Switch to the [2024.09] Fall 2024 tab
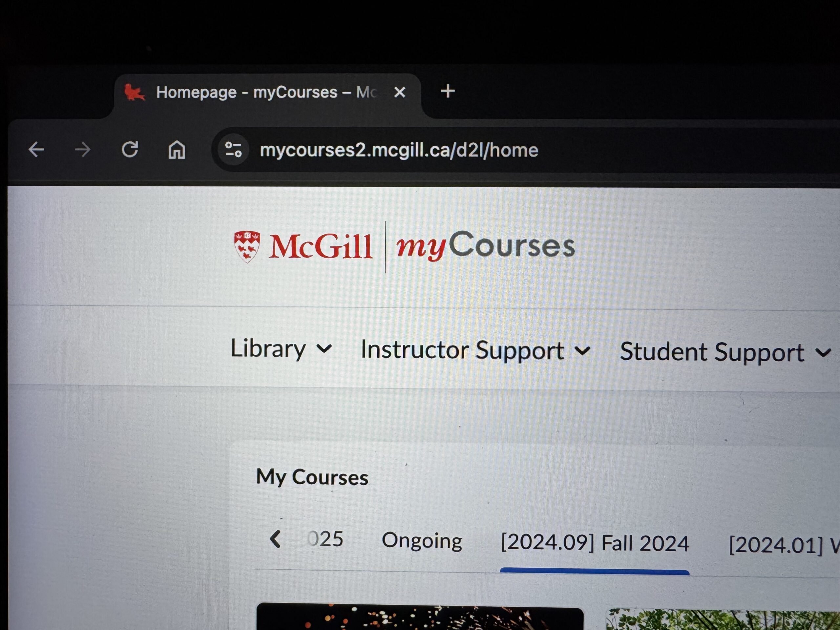This screenshot has width=840, height=630. (595, 543)
